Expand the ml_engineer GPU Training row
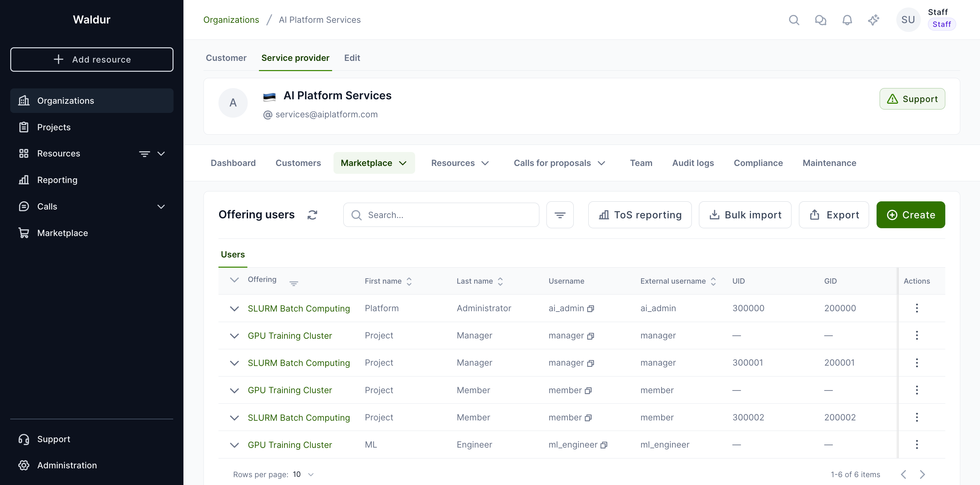Screen dimensions: 980x485 point(234,445)
